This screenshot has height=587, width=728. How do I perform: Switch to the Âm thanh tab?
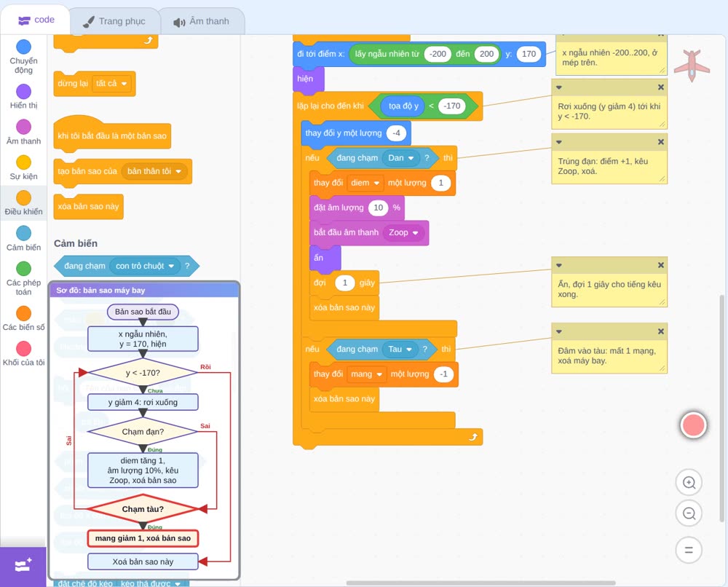pyautogui.click(x=202, y=21)
